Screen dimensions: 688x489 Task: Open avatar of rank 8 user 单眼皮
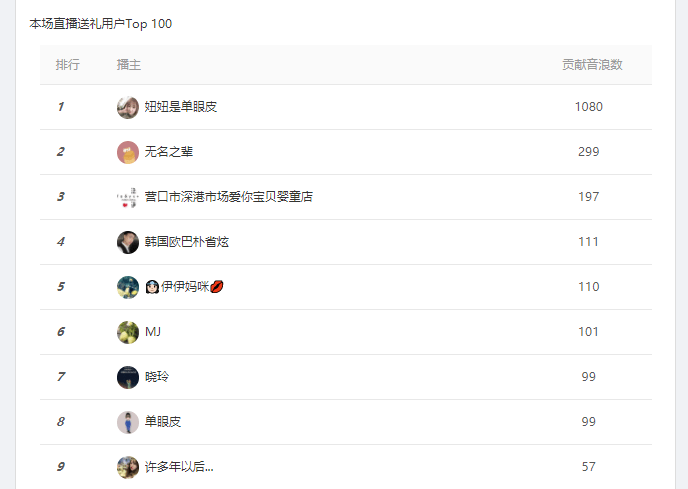pyautogui.click(x=128, y=422)
